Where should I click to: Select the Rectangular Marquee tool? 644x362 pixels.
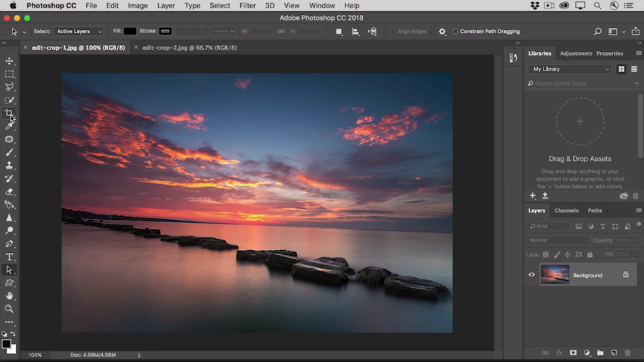[9, 74]
